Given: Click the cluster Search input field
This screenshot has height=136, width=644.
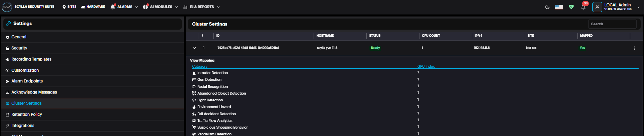Looking at the screenshot, I should pyautogui.click(x=612, y=24).
